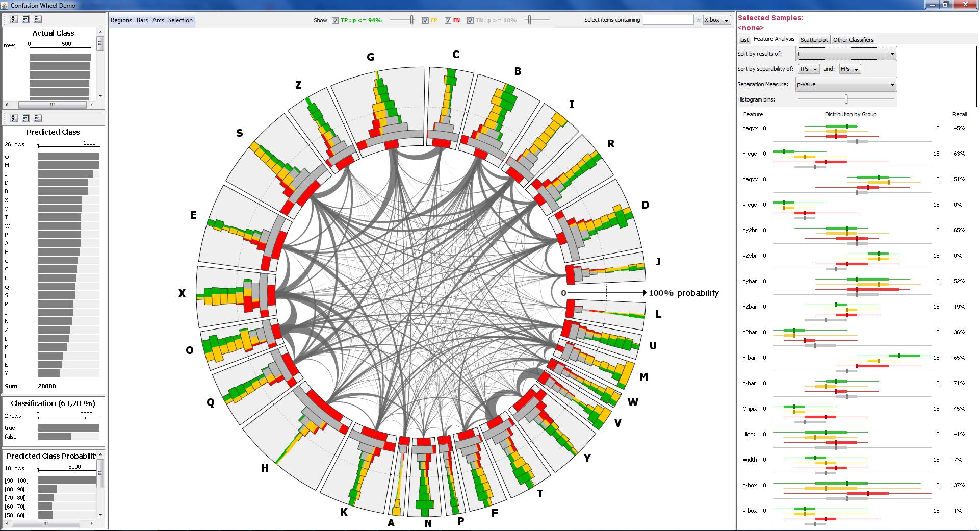This screenshot has height=531, width=980.
Task: Uncheck the TP visibility checkbox
Action: click(x=335, y=20)
